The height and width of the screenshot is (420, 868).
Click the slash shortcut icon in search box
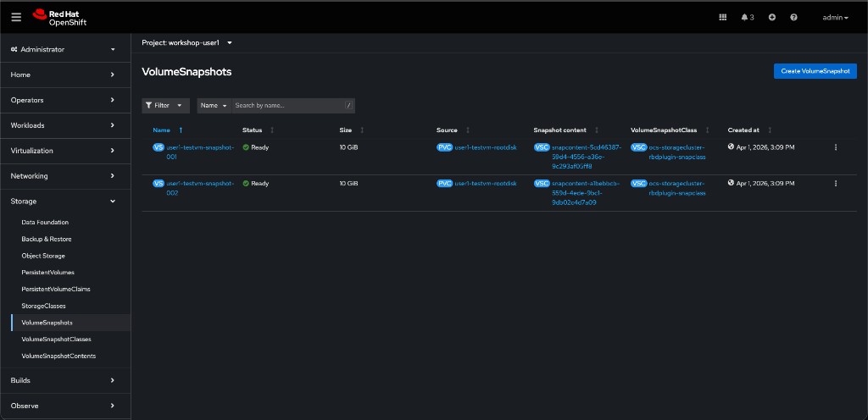348,106
